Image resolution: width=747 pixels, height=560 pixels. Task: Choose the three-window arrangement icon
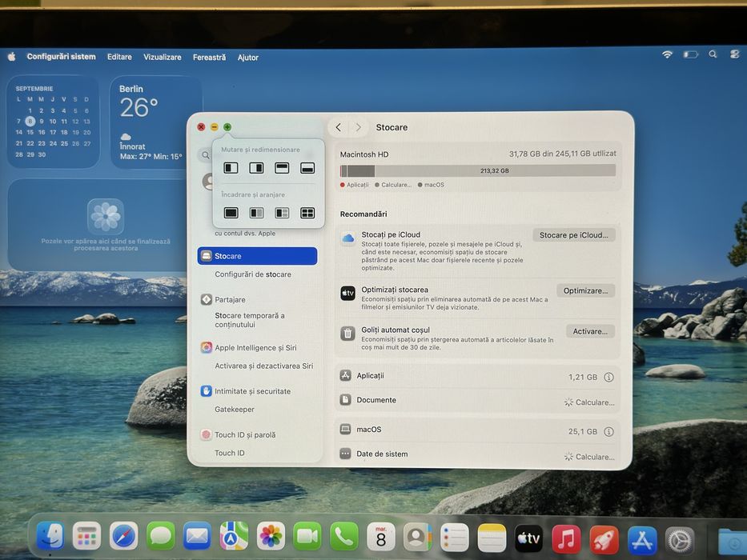tap(282, 212)
